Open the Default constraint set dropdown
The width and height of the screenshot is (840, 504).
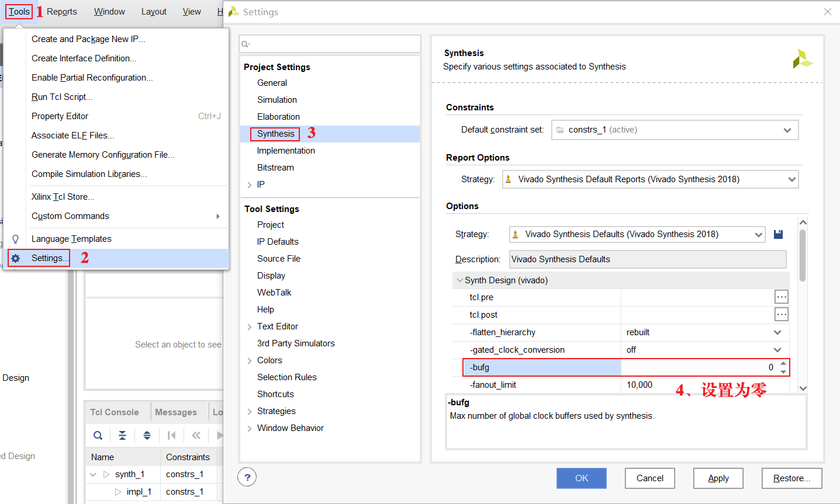point(787,130)
